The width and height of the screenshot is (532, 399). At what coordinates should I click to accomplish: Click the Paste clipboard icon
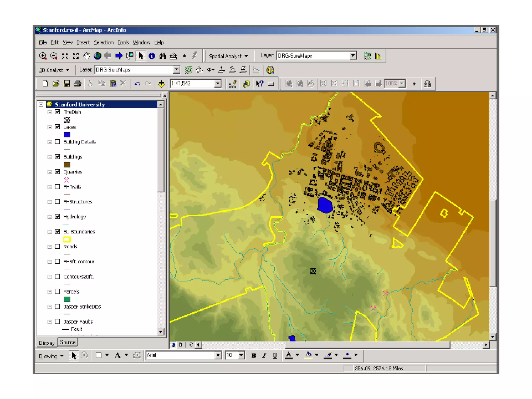[113, 84]
